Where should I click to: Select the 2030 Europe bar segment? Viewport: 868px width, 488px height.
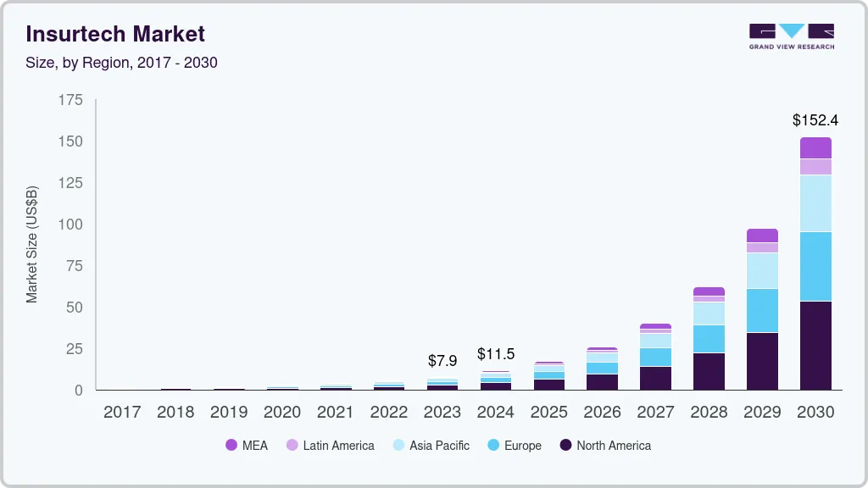point(815,266)
